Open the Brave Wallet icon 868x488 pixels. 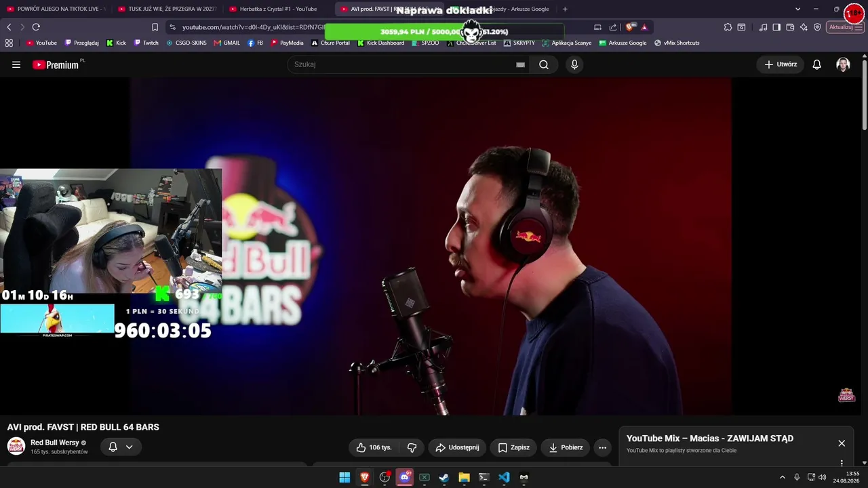coord(790,27)
